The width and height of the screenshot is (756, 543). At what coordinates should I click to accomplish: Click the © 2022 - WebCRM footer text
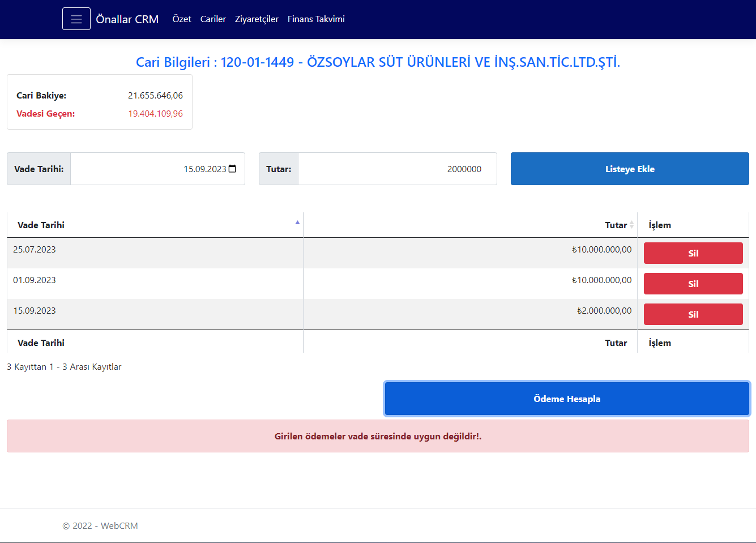point(100,525)
